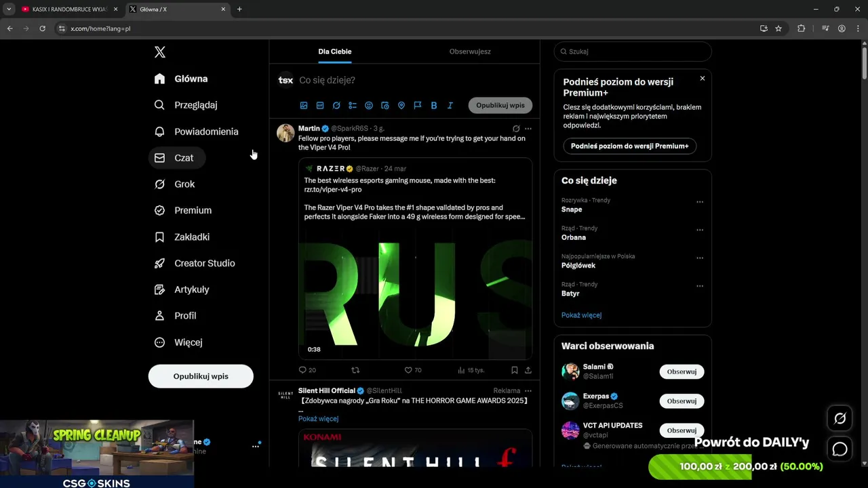Schedule the post
The height and width of the screenshot is (488, 868).
pos(385,106)
